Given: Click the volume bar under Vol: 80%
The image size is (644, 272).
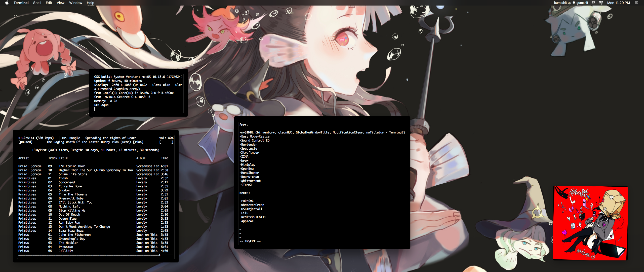Looking at the screenshot, I should click(x=166, y=142).
